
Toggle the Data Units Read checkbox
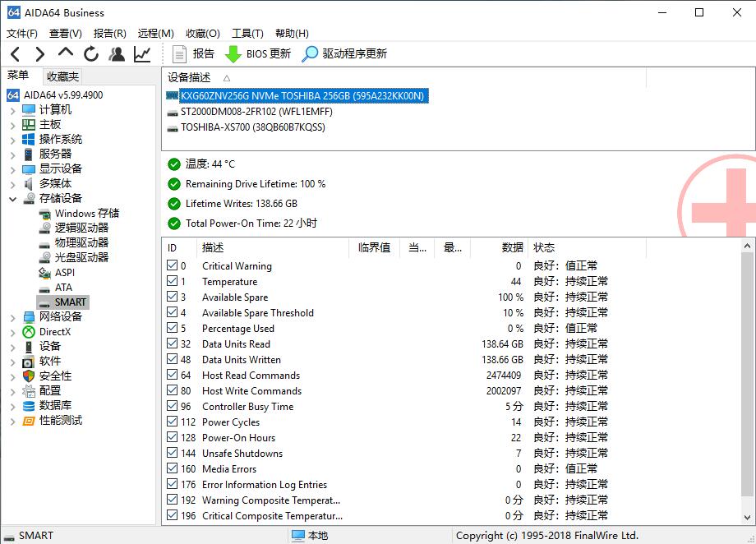click(172, 343)
